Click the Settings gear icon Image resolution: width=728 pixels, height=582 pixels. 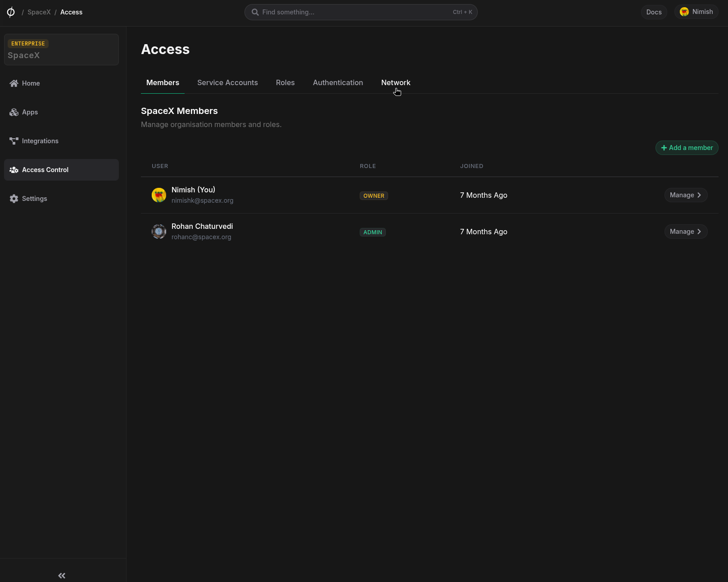[x=14, y=199]
